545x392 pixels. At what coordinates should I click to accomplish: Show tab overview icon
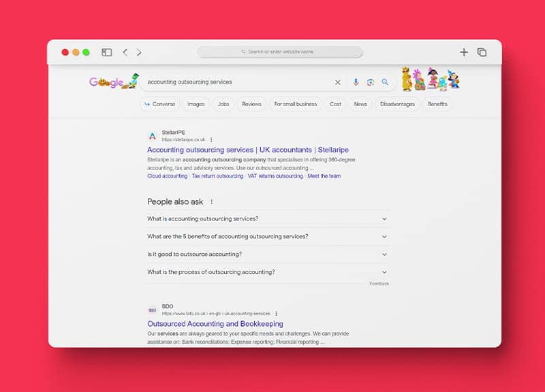[x=482, y=52]
